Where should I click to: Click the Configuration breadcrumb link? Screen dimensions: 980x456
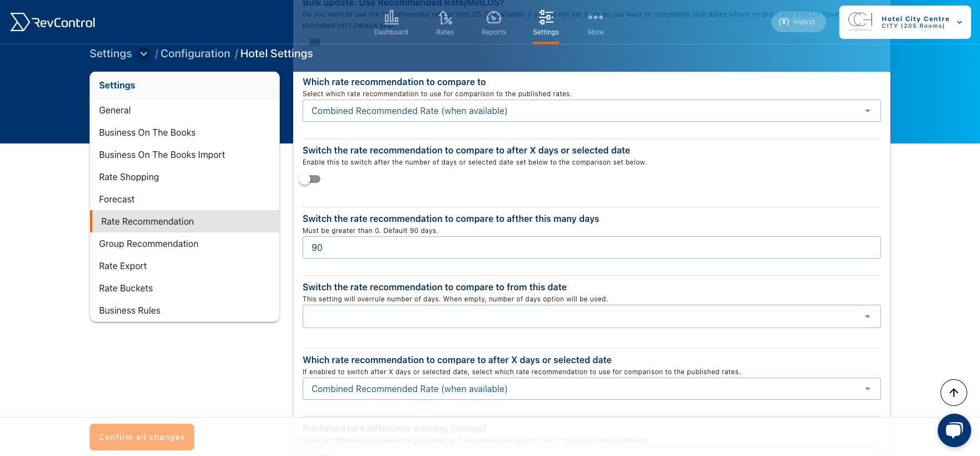(195, 53)
